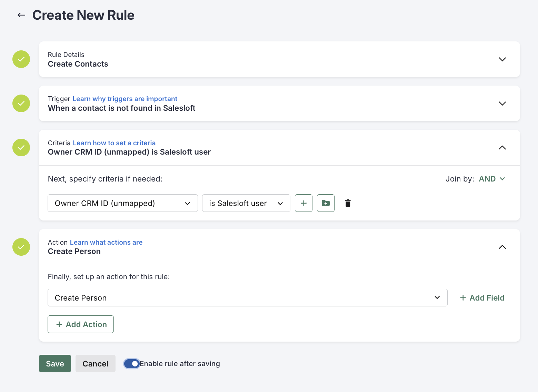The height and width of the screenshot is (392, 538).
Task: Click the Create Person action summary heading
Action: pyautogui.click(x=74, y=252)
